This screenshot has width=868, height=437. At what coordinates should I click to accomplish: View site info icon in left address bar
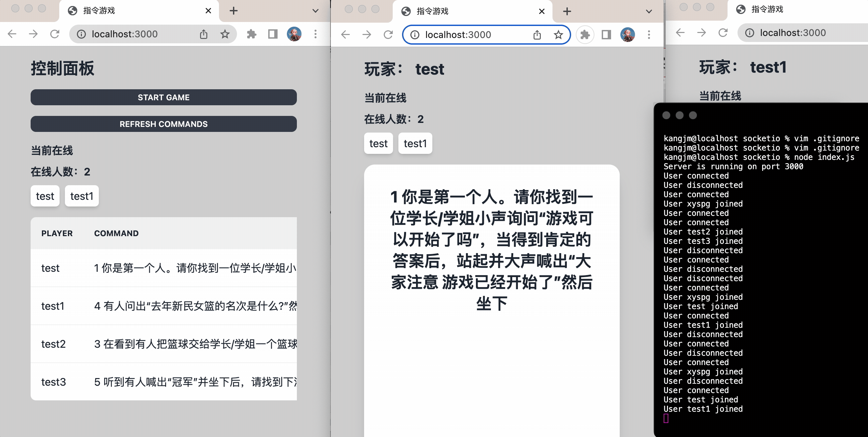pos(81,34)
